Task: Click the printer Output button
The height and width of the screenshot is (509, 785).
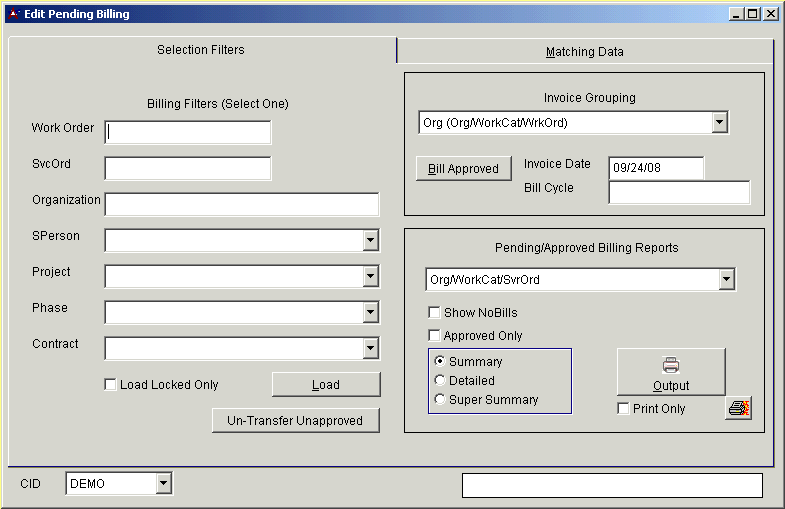Action: tap(671, 372)
